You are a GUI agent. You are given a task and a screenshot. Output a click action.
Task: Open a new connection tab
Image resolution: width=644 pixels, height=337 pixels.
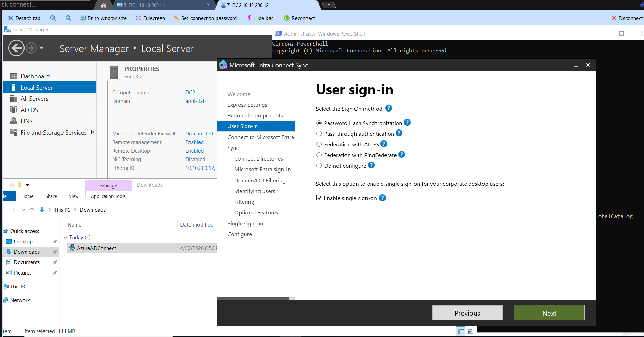pyautogui.click(x=329, y=5)
